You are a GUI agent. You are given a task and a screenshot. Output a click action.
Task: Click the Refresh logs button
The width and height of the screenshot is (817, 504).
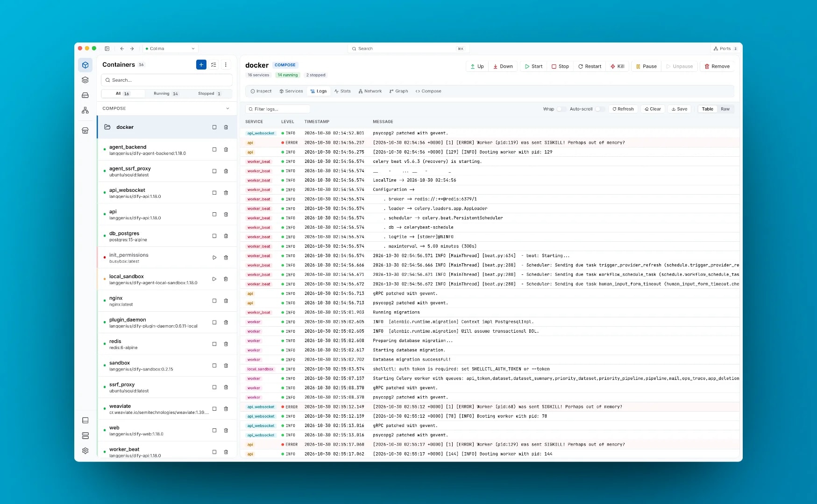(x=623, y=109)
